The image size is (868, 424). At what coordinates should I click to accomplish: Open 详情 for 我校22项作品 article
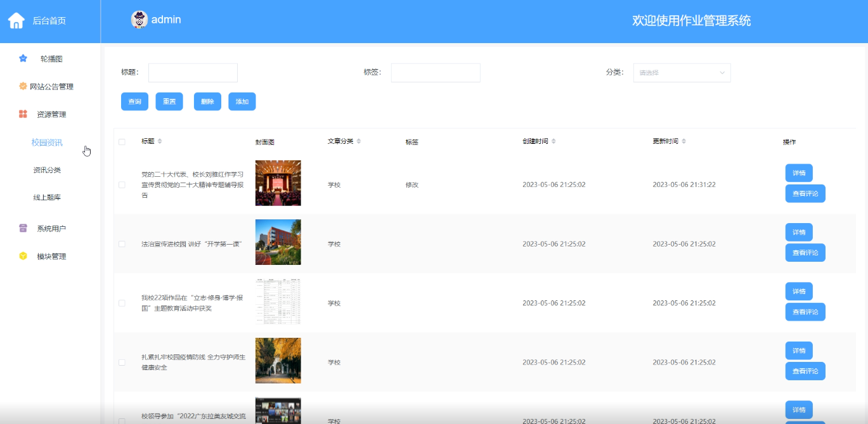point(799,291)
